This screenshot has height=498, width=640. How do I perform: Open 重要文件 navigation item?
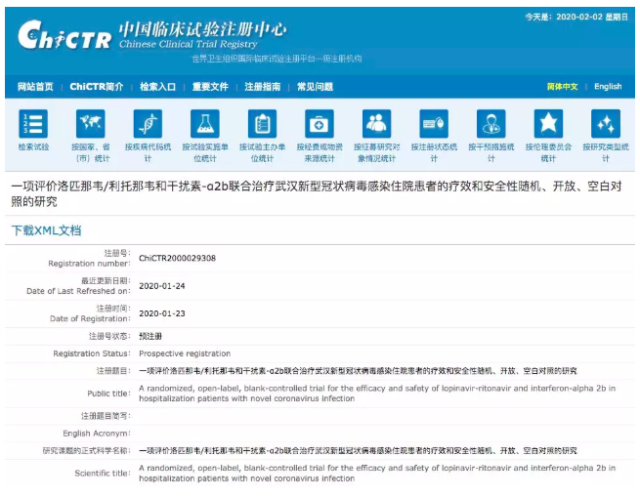[x=210, y=87]
